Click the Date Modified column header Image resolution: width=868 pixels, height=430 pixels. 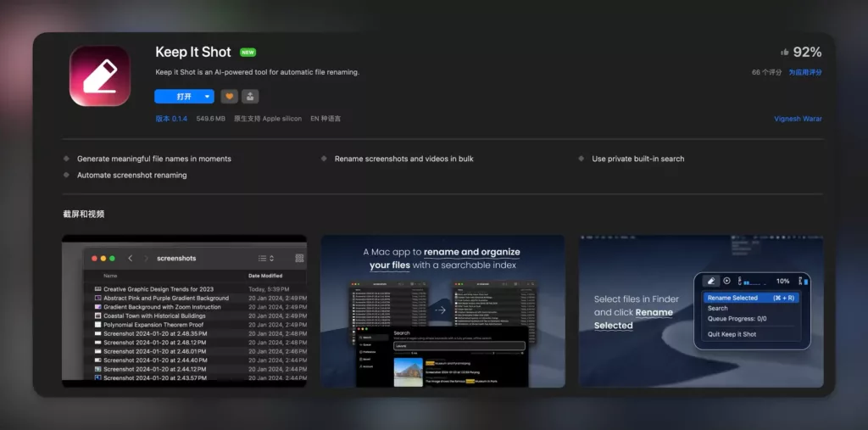pos(265,276)
